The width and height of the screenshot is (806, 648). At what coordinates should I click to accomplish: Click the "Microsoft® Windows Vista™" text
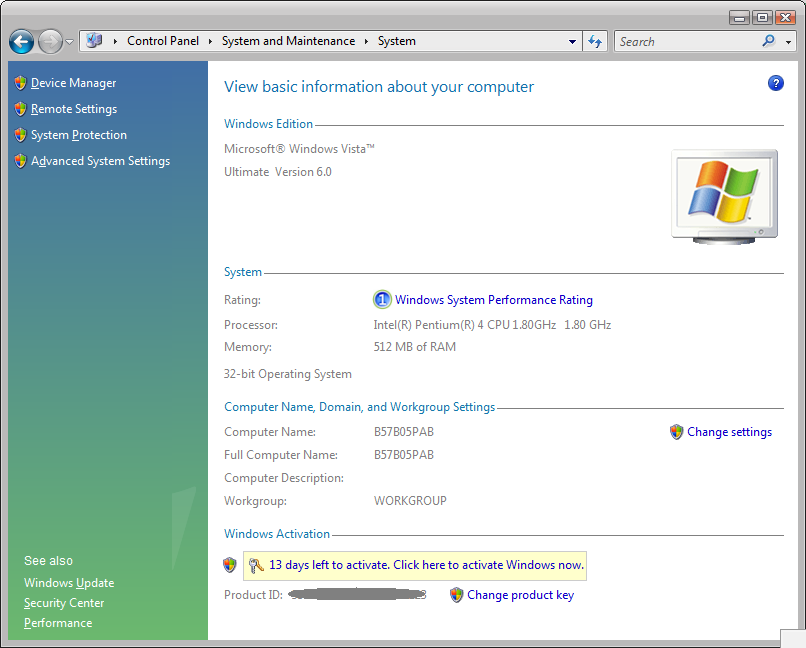click(x=299, y=149)
